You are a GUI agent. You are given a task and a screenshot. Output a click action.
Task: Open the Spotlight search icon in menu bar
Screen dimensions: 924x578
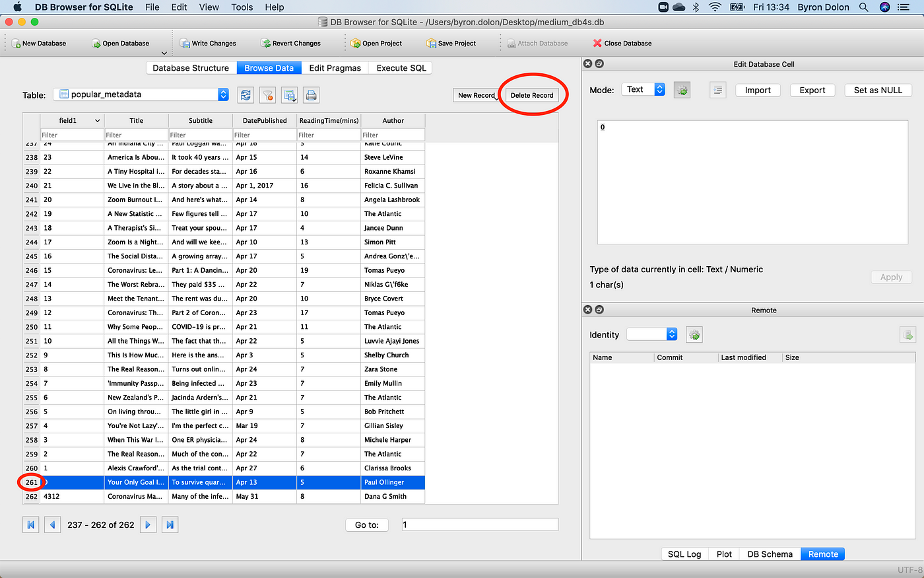(863, 7)
